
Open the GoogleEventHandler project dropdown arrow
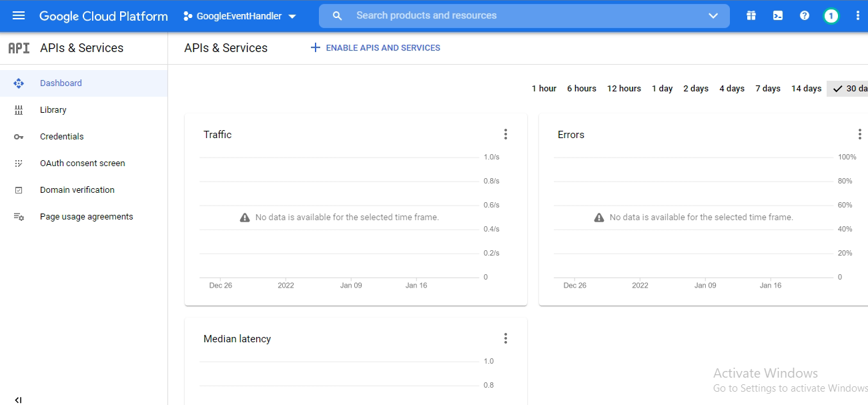(x=292, y=16)
